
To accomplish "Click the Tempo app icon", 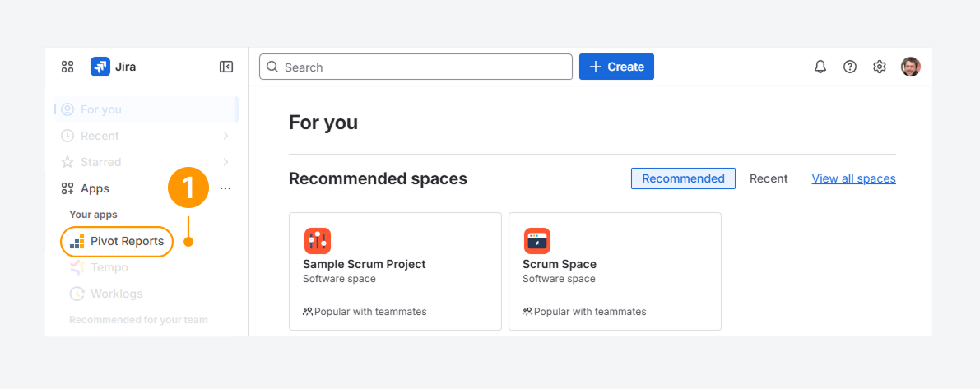I will coord(77,267).
